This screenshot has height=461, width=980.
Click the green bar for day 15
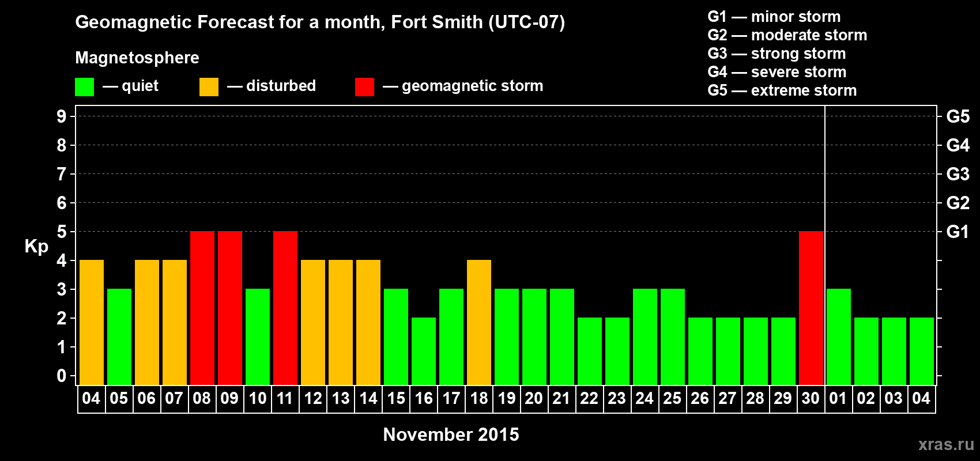[396, 337]
